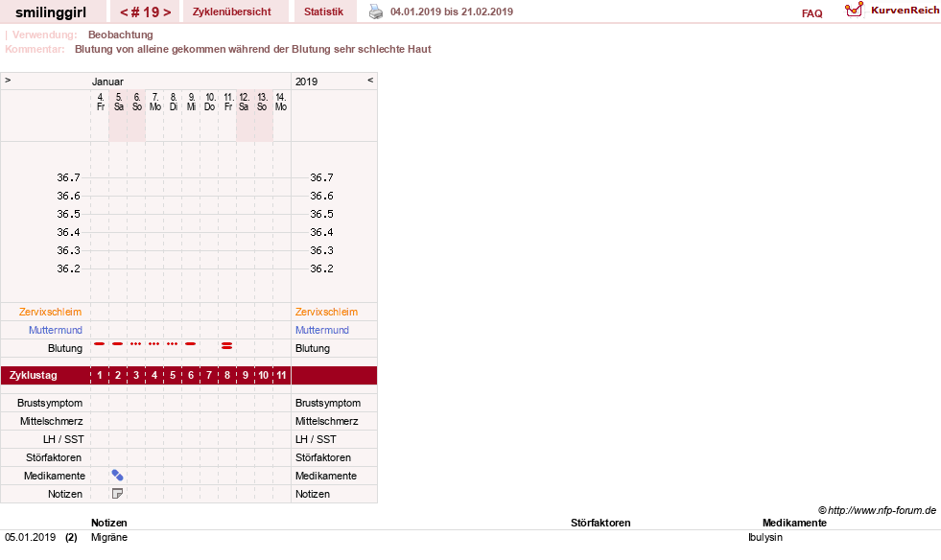Click the left Blutung row label
The image size is (941, 560).
click(65, 348)
